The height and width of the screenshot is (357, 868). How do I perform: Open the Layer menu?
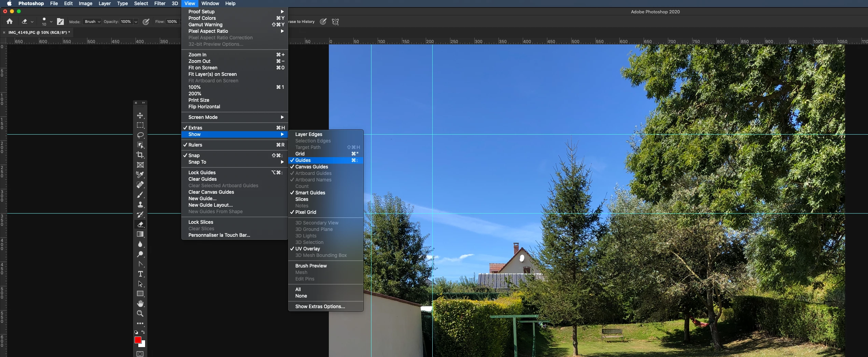(104, 3)
